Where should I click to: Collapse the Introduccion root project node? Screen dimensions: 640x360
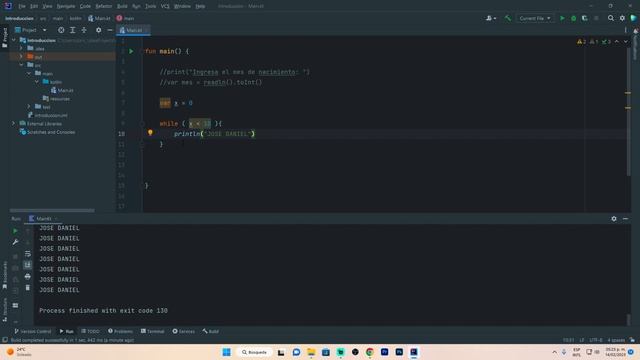click(13, 40)
